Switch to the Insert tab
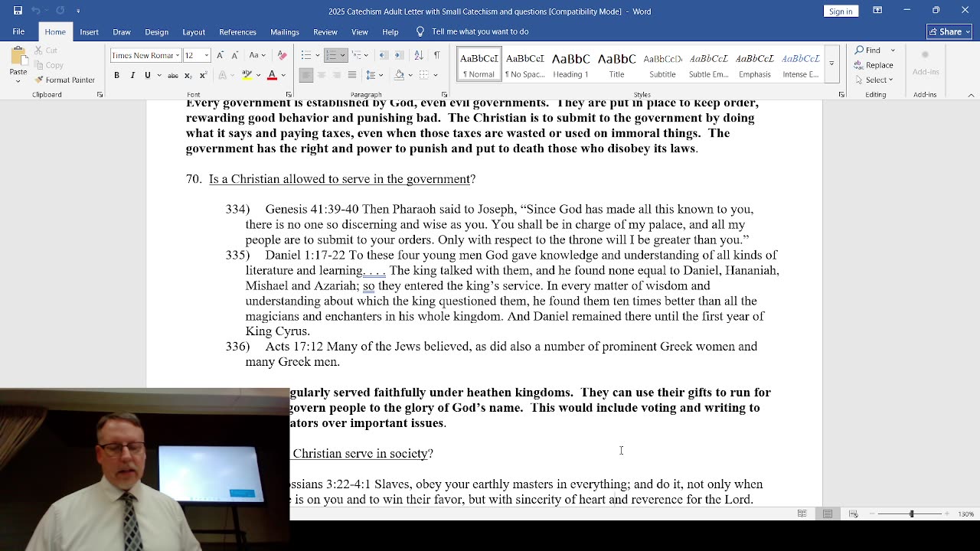The height and width of the screenshot is (551, 980). 89,31
